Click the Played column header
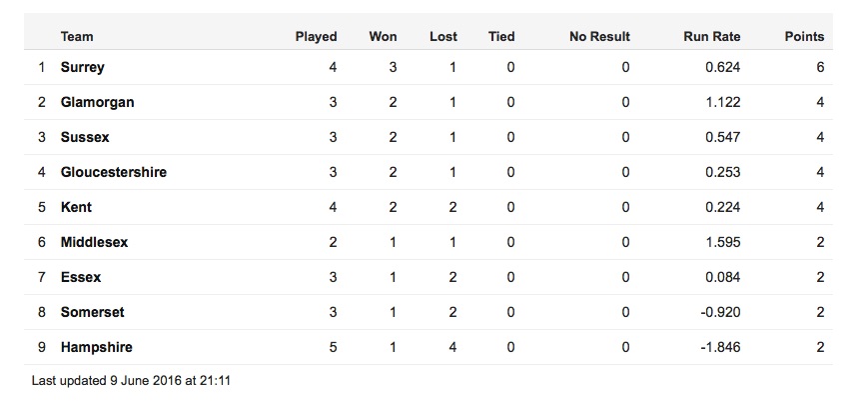This screenshot has height=405, width=868. tap(316, 37)
